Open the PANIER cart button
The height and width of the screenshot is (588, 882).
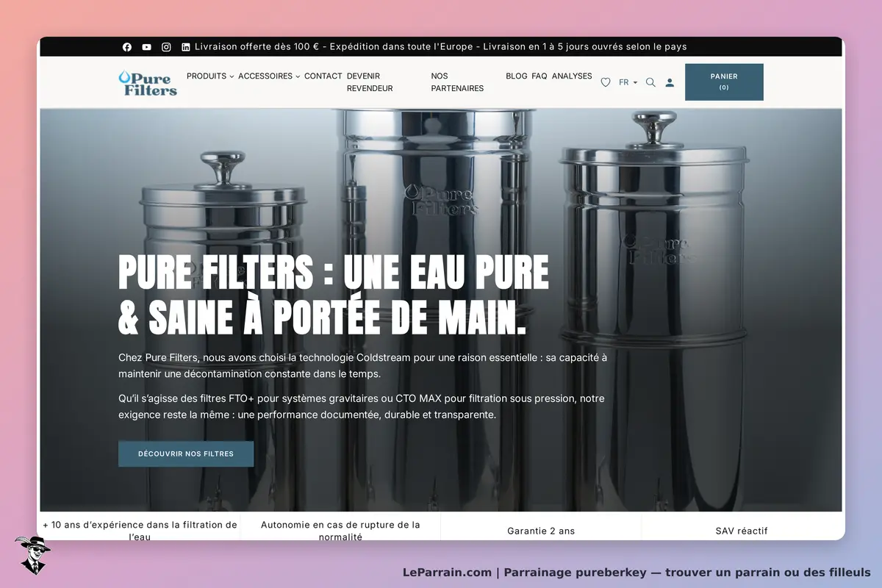click(x=724, y=82)
